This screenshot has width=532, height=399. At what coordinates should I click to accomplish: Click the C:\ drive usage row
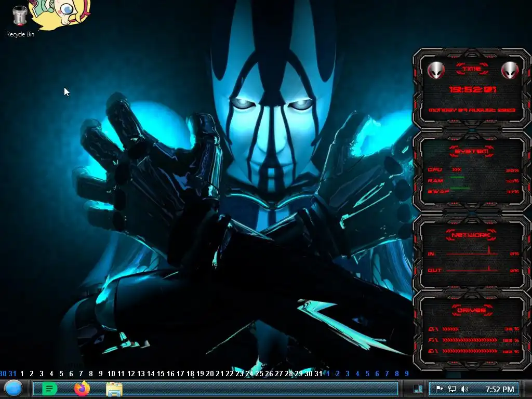tap(473, 329)
